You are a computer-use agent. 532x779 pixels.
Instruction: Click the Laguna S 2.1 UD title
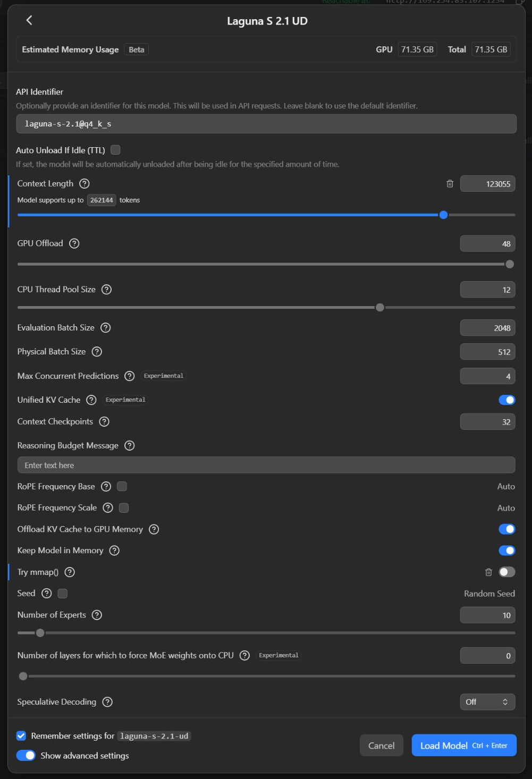tap(267, 21)
